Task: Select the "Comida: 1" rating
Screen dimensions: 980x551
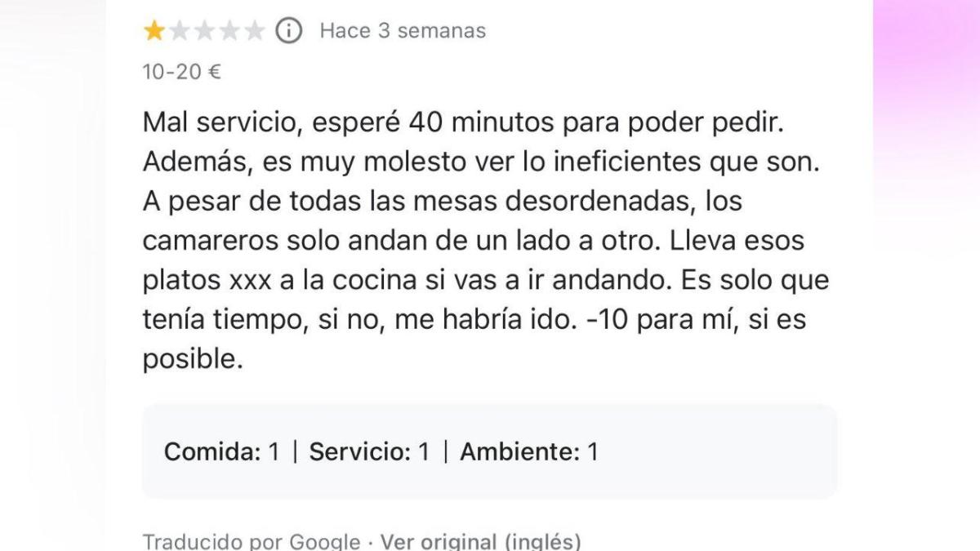Action: [x=221, y=451]
